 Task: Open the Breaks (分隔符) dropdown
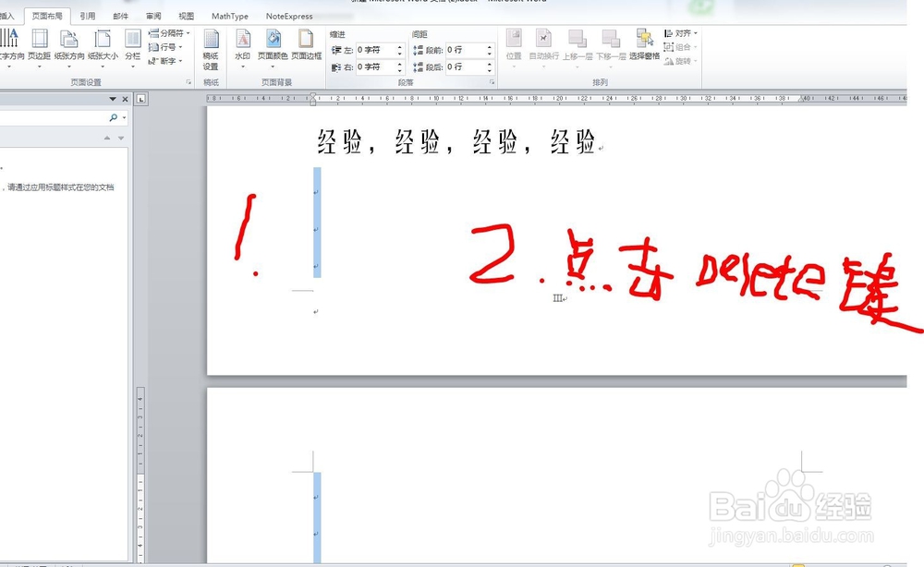click(x=169, y=33)
